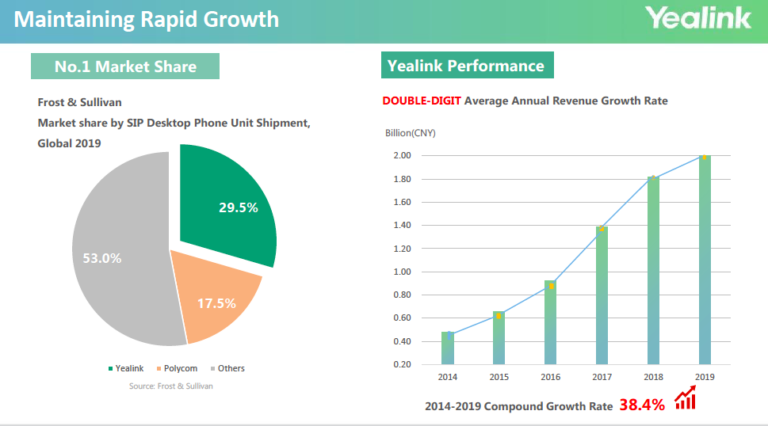Screen dimensions: 768x426
Task: Select the orange Polycom legend swatch
Action: tap(159, 369)
